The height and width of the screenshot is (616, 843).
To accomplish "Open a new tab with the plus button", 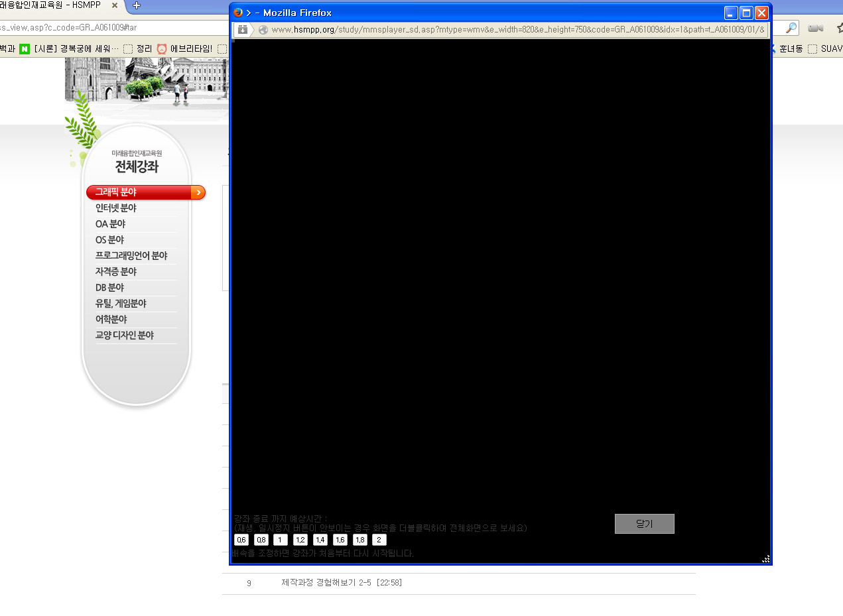I will (x=137, y=5).
